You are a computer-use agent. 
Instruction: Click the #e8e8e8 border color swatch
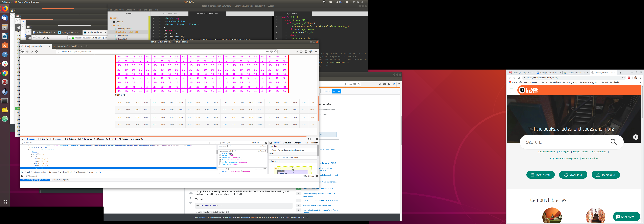[x=242, y=171]
